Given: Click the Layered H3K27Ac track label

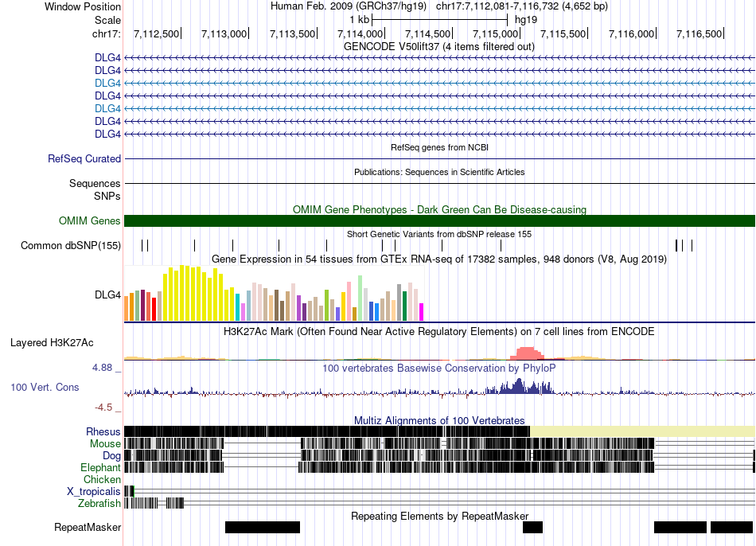Looking at the screenshot, I should tap(52, 343).
